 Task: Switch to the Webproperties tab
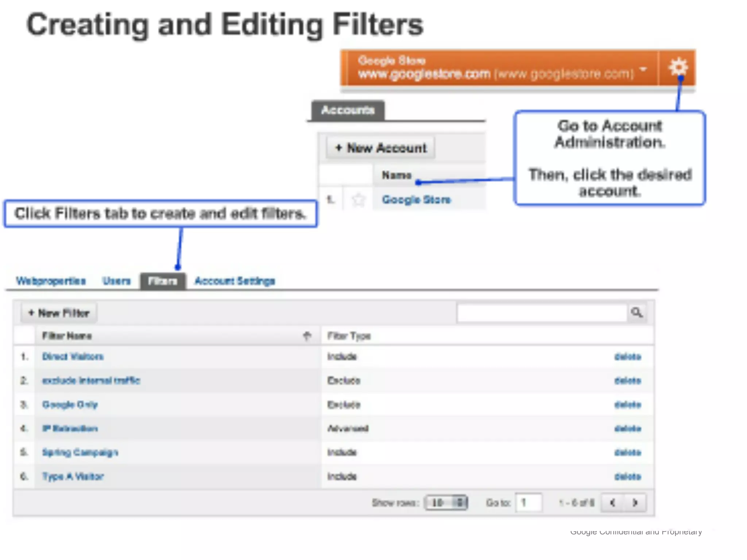tap(51, 281)
